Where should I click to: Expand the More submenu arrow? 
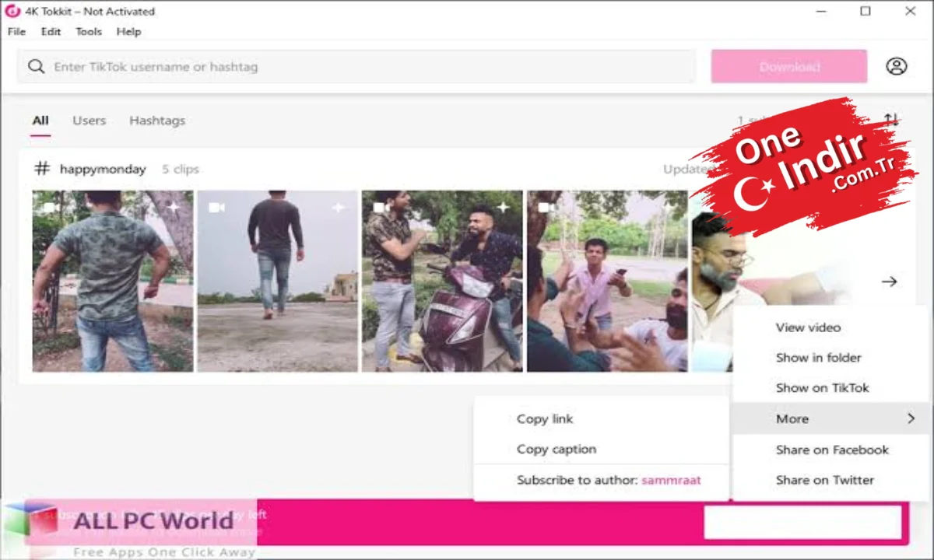point(911,418)
